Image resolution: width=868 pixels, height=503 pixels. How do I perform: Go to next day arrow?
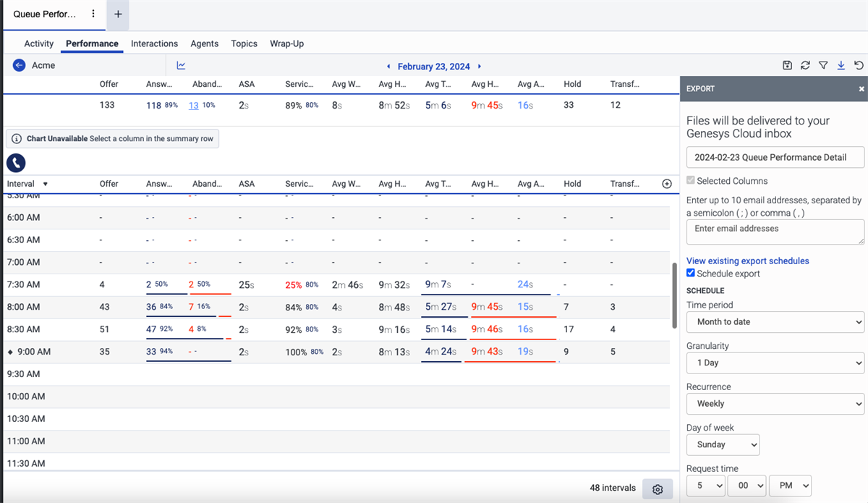(479, 67)
